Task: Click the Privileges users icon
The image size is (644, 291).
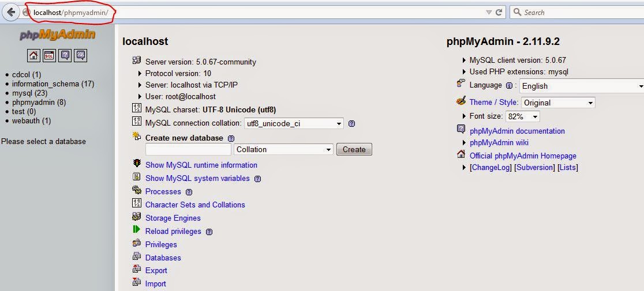Action: pos(137,243)
